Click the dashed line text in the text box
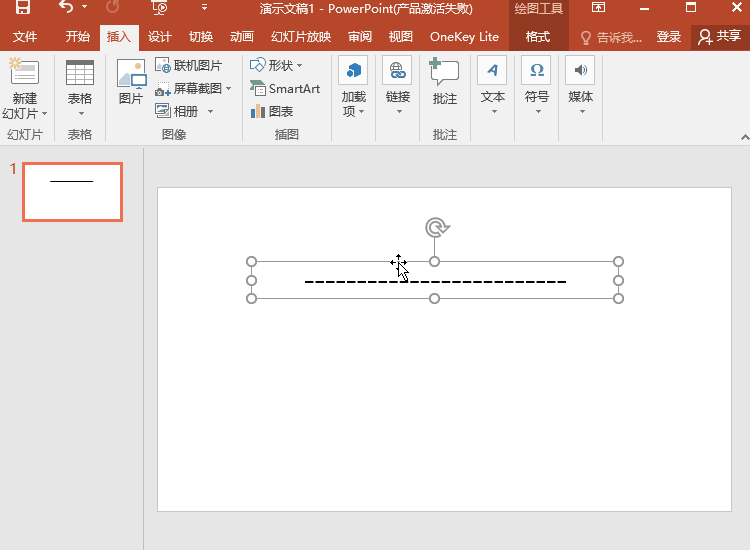This screenshot has width=750, height=550. (x=435, y=282)
